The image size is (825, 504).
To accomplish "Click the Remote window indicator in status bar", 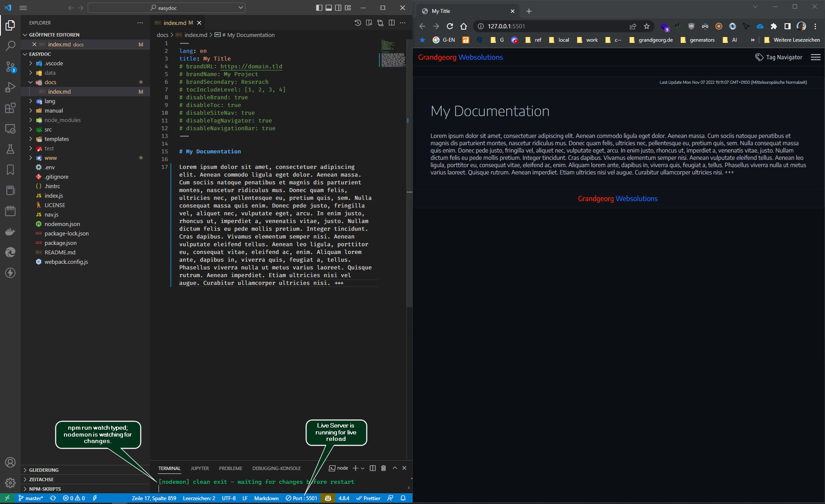I will [7, 498].
